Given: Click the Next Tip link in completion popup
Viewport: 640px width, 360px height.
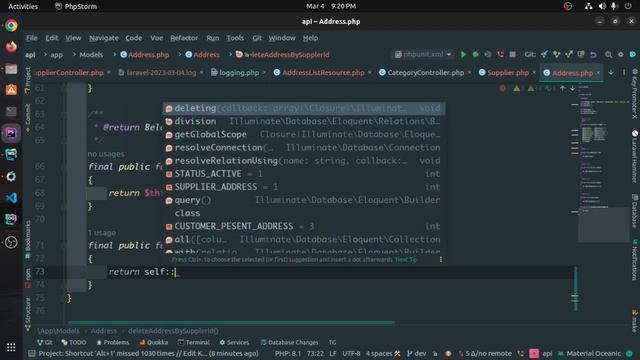Looking at the screenshot, I should [406, 260].
